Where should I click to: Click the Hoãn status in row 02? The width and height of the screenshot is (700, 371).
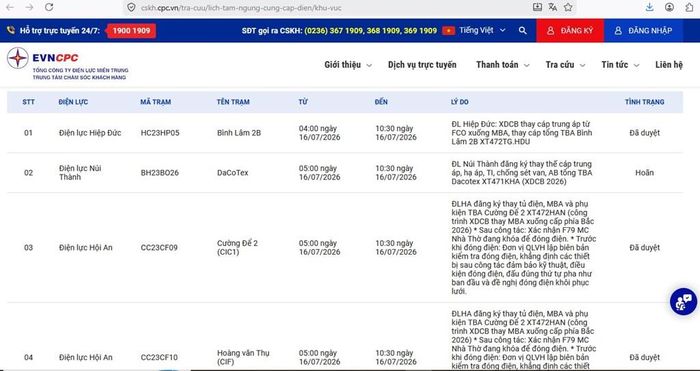(645, 173)
